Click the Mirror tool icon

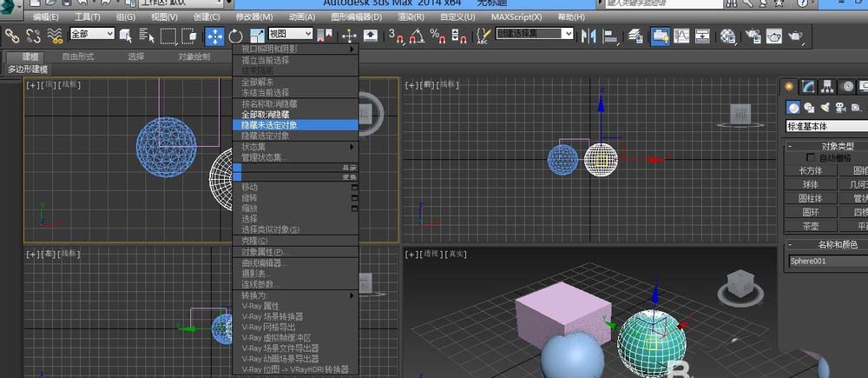[x=589, y=36]
